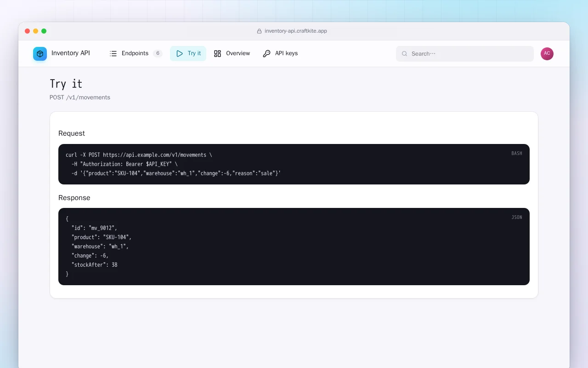Click the JSON language label

[517, 218]
